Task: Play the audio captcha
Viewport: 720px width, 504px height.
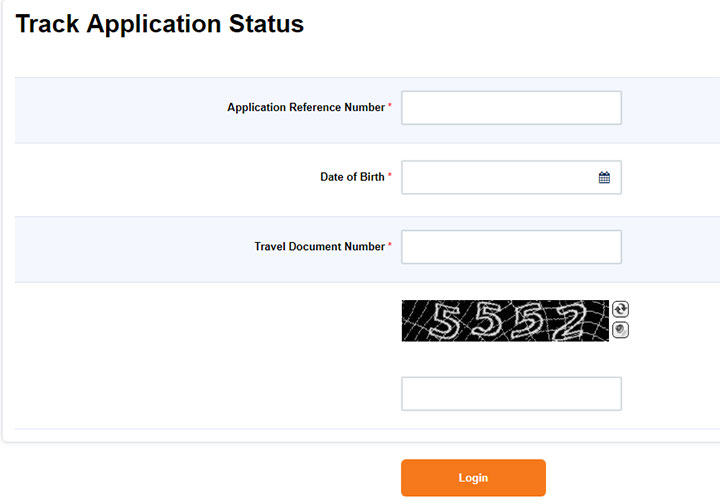Action: coord(620,330)
